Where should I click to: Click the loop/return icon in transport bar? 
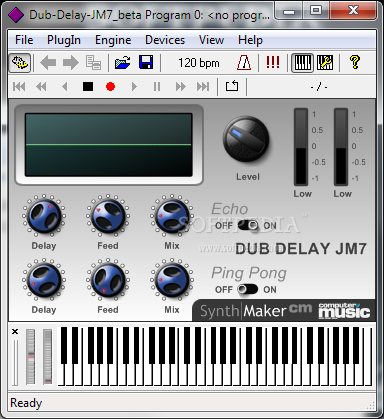pos(232,86)
